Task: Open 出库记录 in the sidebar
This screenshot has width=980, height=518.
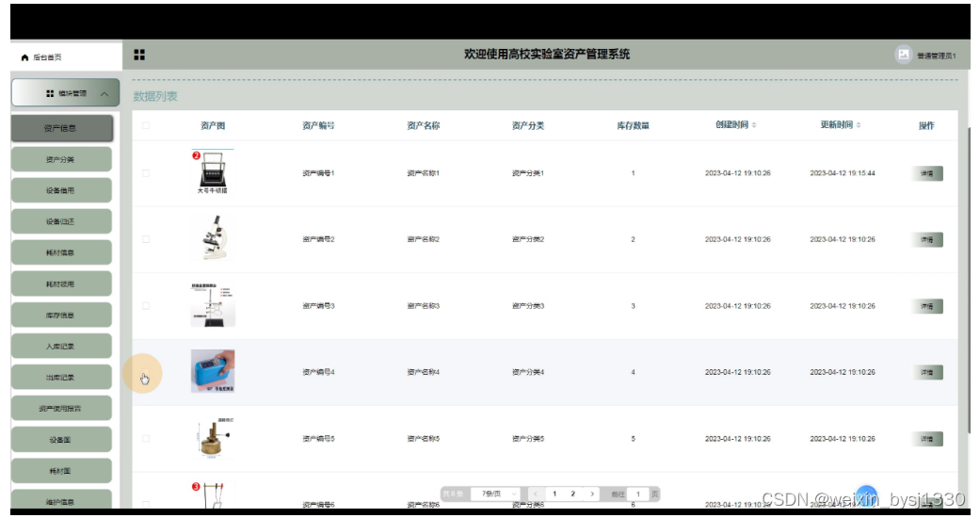Action: (61, 378)
